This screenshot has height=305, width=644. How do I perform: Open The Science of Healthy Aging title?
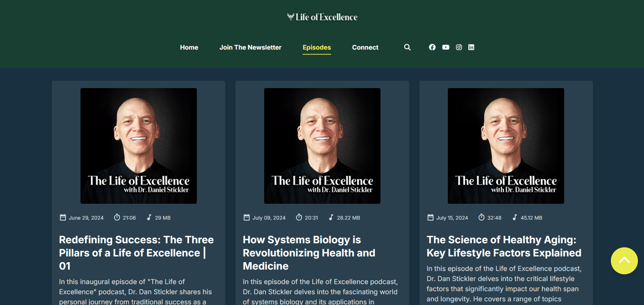pos(504,246)
